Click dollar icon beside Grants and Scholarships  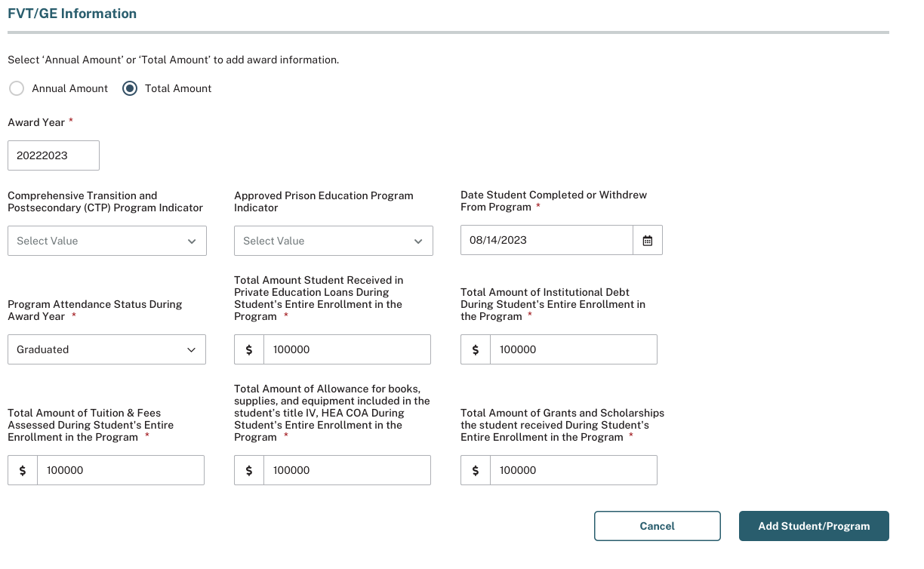[x=476, y=470]
